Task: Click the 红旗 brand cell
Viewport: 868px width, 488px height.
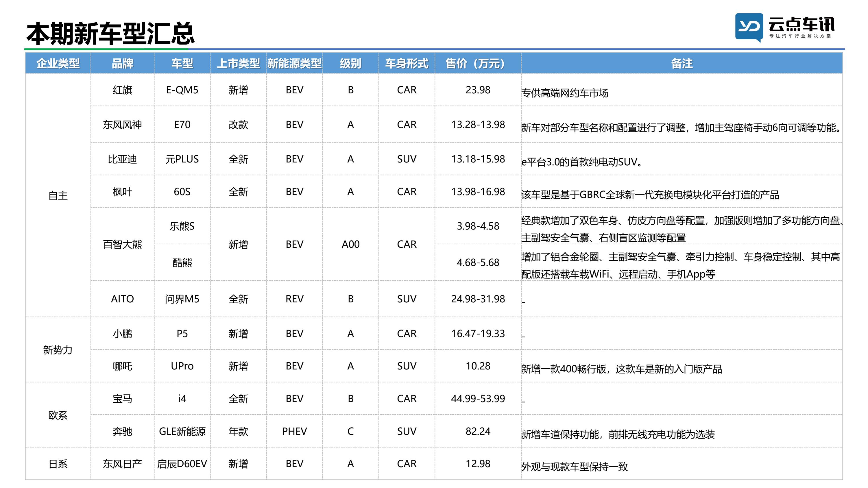Action: (x=122, y=90)
